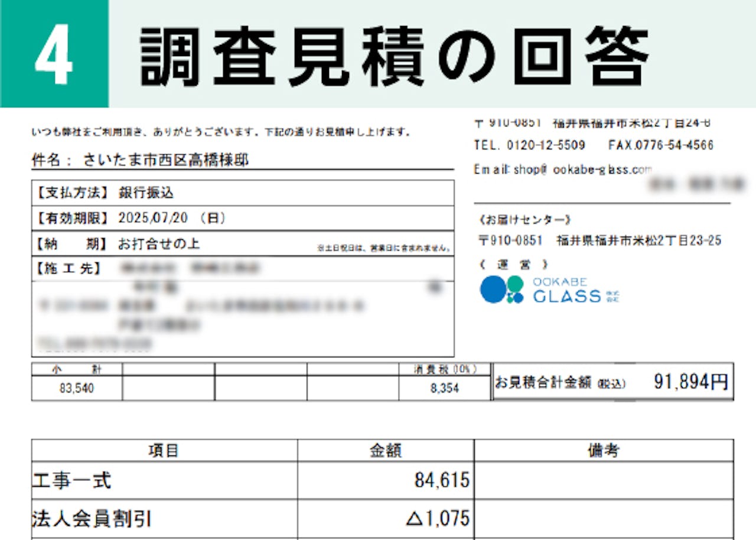Click the green number 4 step badge
Screen dimensions: 756x540
click(54, 56)
